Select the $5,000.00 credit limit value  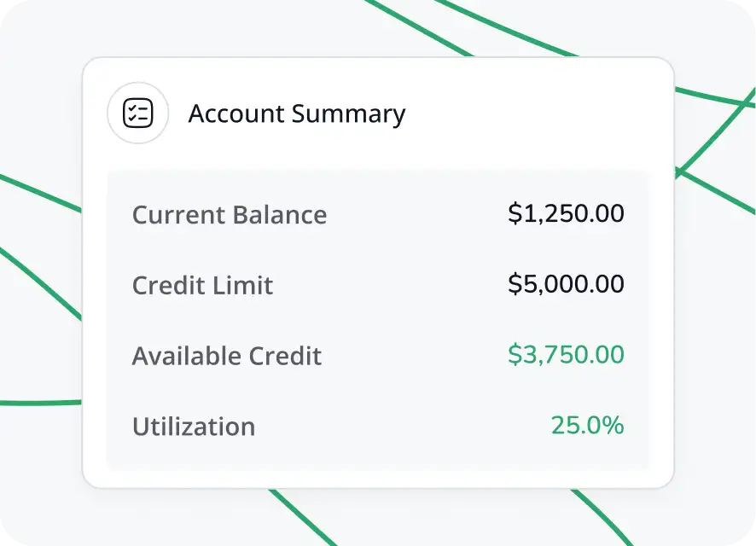566,284
